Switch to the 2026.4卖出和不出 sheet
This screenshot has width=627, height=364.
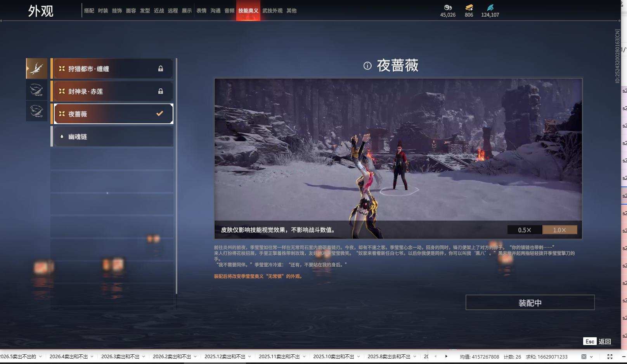point(69,357)
